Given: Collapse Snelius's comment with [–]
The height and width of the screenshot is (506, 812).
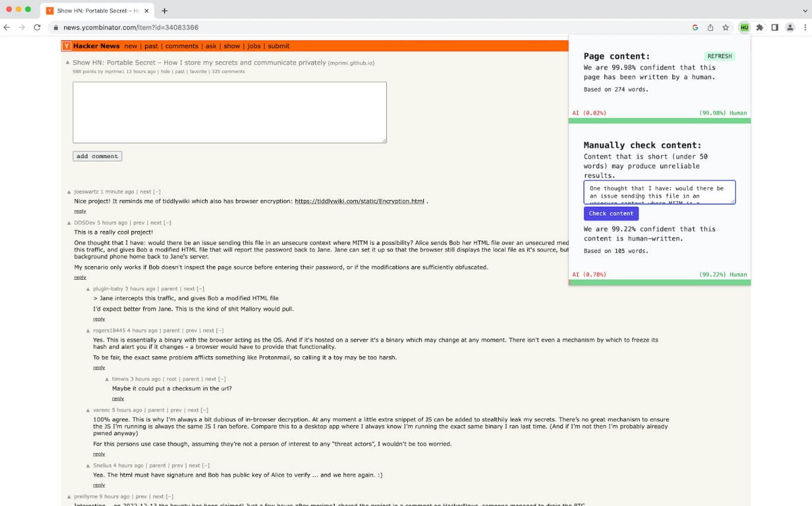Looking at the screenshot, I should pos(206,465).
